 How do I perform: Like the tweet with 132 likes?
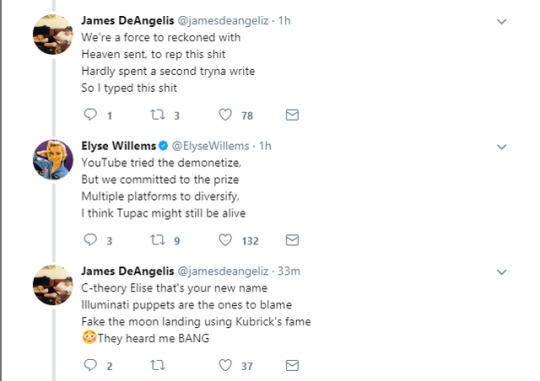(225, 240)
